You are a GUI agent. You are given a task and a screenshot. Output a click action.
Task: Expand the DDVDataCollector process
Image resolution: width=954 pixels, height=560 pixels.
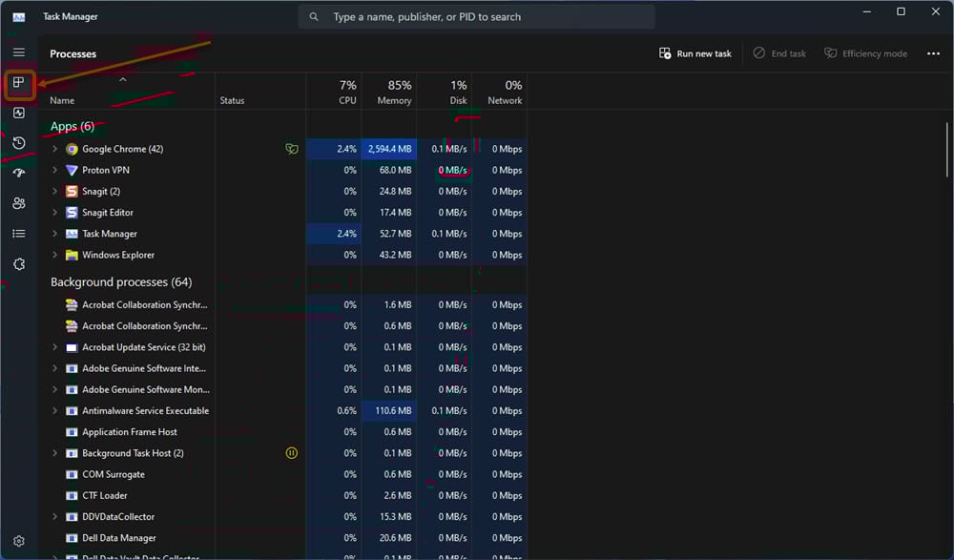[x=54, y=517]
